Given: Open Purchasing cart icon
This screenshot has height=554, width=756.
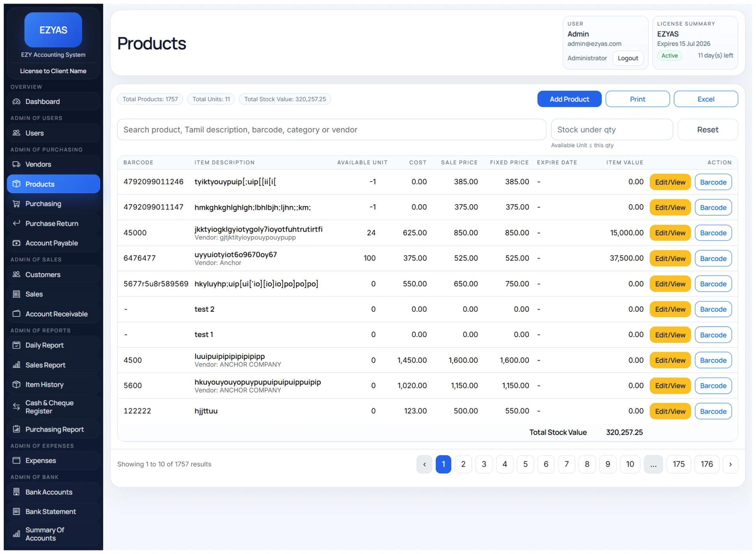Looking at the screenshot, I should (17, 204).
